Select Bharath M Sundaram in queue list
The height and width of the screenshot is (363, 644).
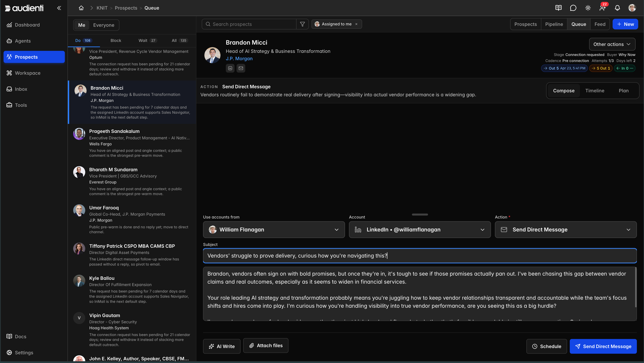tap(132, 181)
